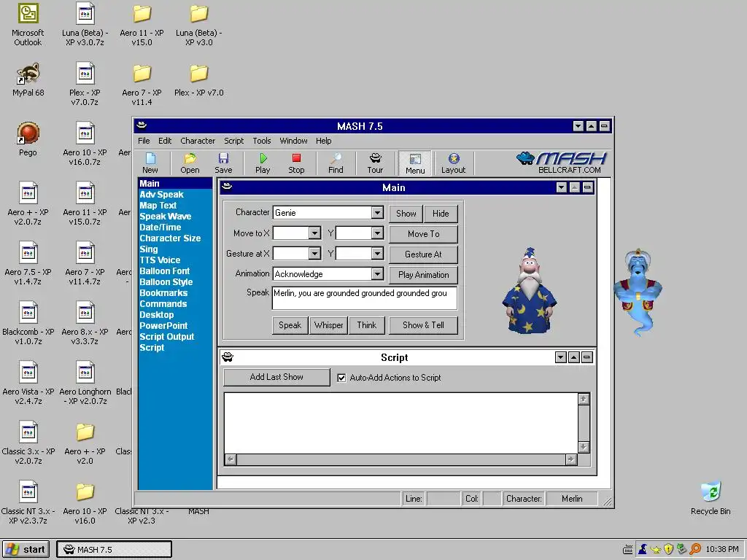Click the Show character button
Viewport: 747px width, 560px height.
[x=406, y=214]
